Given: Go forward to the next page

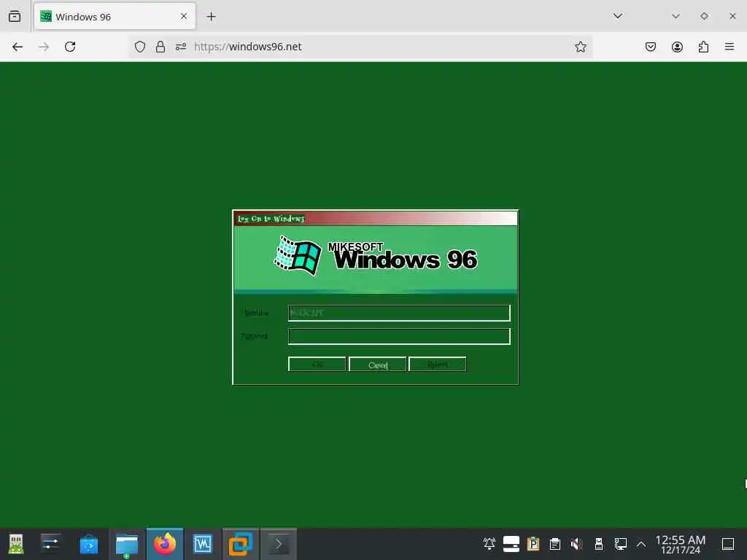Looking at the screenshot, I should point(44,47).
